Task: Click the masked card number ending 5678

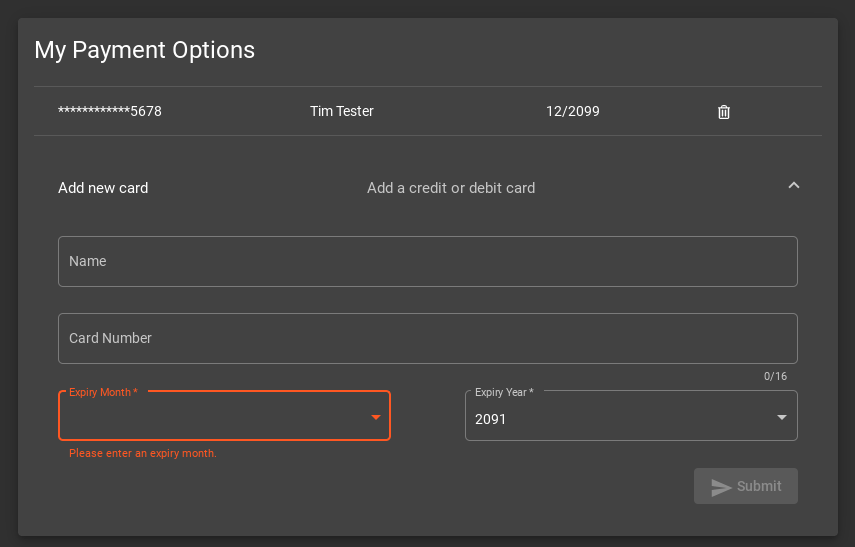Action: pyautogui.click(x=110, y=111)
